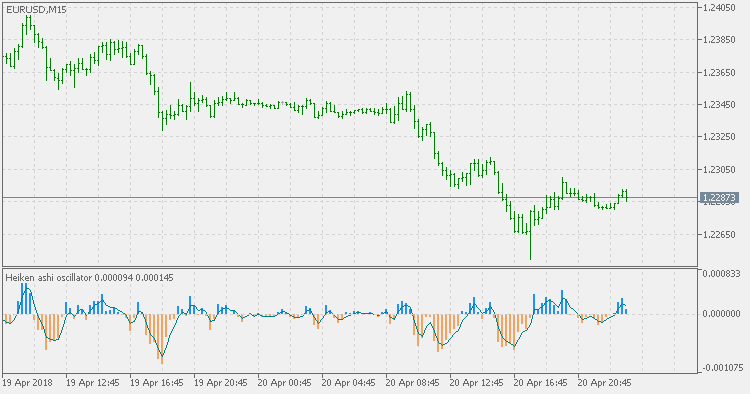Click oscillator scale value 0.000000
The height and width of the screenshot is (394, 750).
721,314
